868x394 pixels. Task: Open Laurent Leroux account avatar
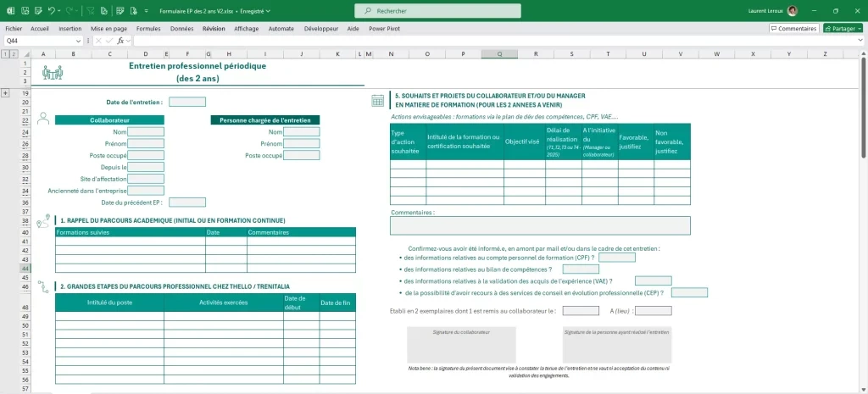793,10
